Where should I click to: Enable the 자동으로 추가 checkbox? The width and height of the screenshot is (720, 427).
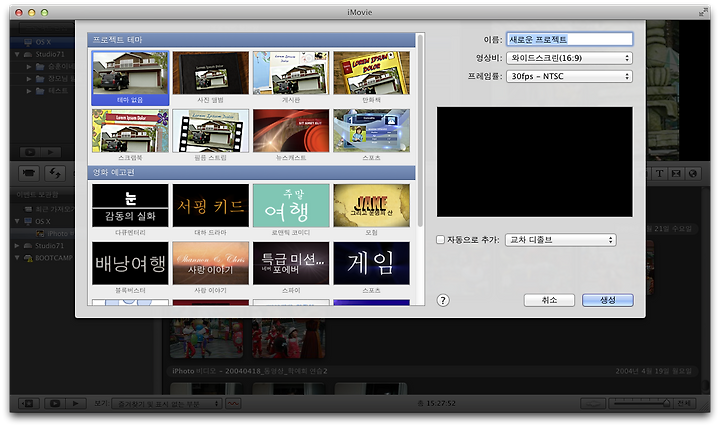point(440,240)
